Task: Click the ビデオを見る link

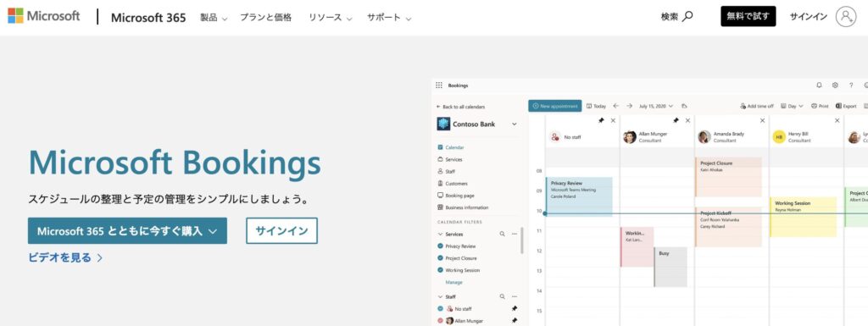Action: [65, 257]
